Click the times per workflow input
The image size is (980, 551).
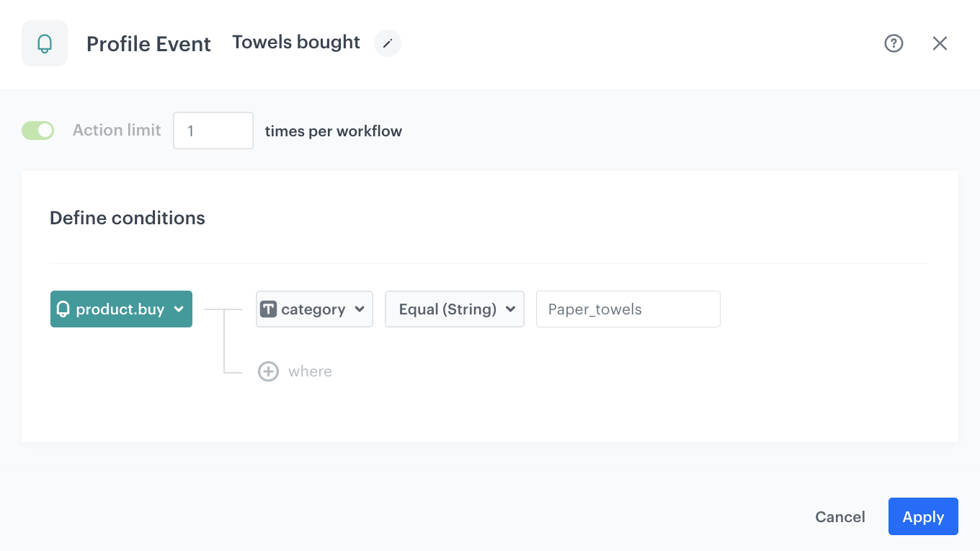(213, 130)
